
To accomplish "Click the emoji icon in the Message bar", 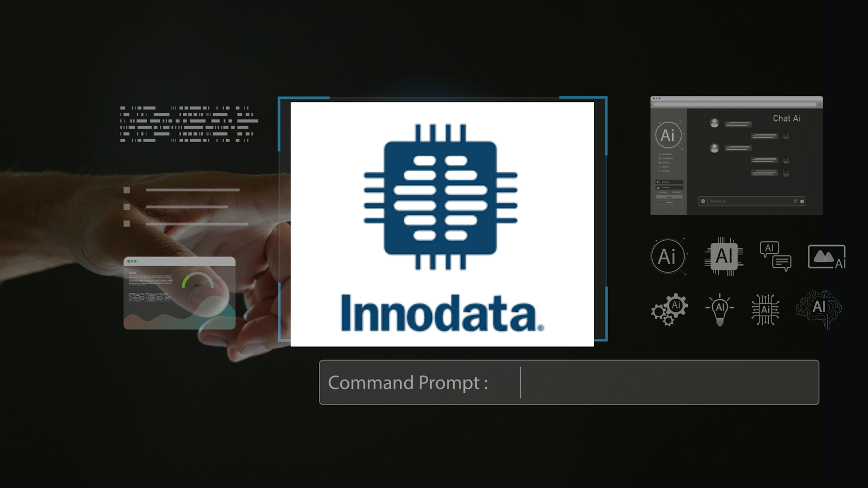I will click(802, 201).
